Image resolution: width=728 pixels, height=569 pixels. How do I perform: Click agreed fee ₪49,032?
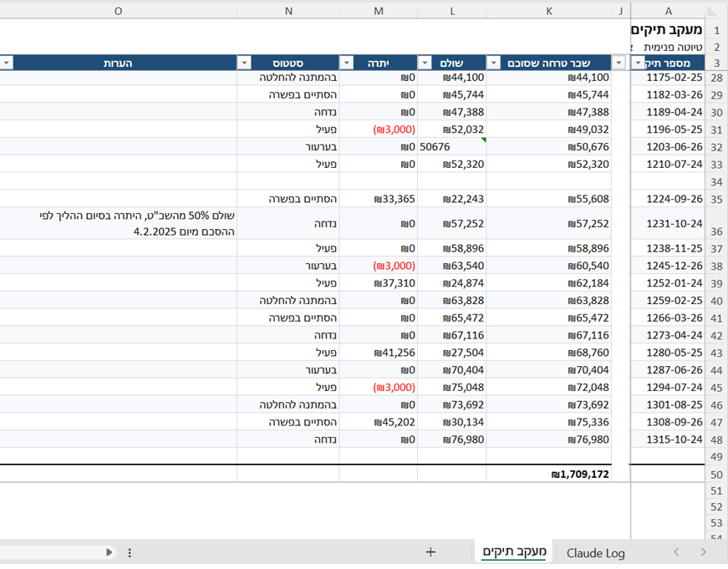549,130
